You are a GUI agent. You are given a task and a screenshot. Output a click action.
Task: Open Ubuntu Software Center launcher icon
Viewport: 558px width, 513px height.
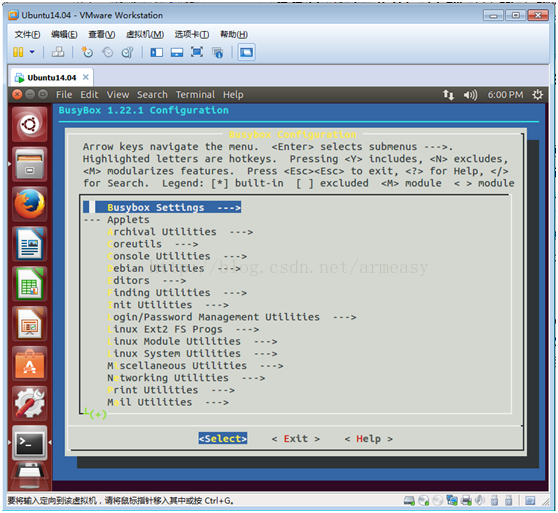pyautogui.click(x=30, y=364)
